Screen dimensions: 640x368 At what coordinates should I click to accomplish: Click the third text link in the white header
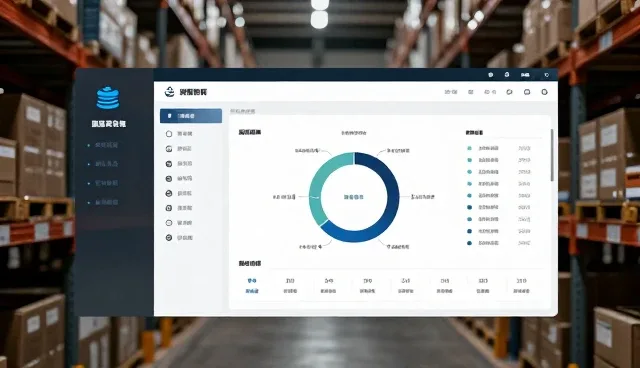(x=490, y=92)
